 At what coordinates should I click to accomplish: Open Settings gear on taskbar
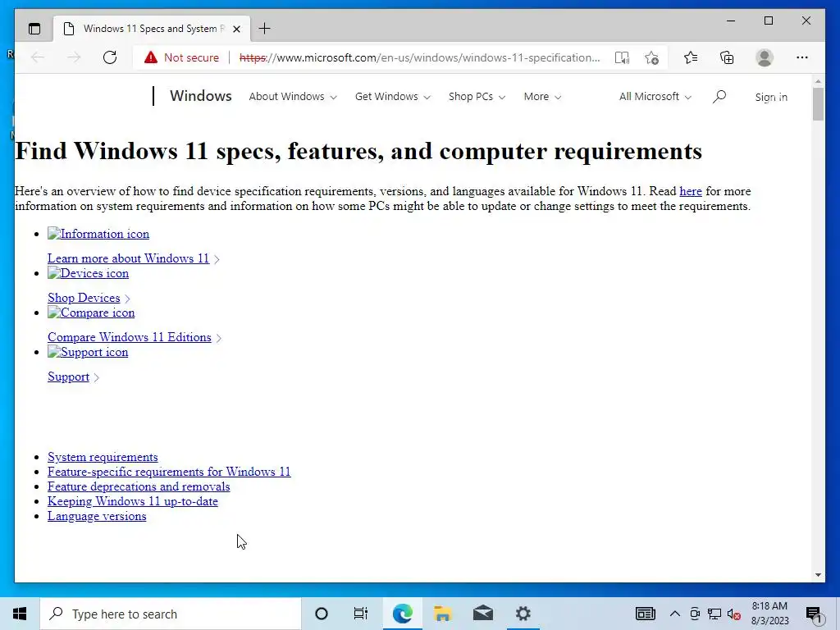523,614
